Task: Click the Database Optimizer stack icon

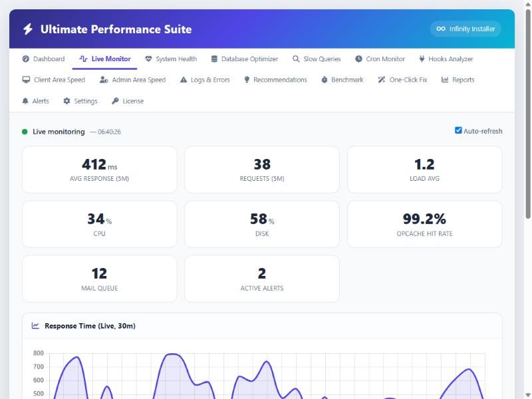Action: [x=214, y=59]
